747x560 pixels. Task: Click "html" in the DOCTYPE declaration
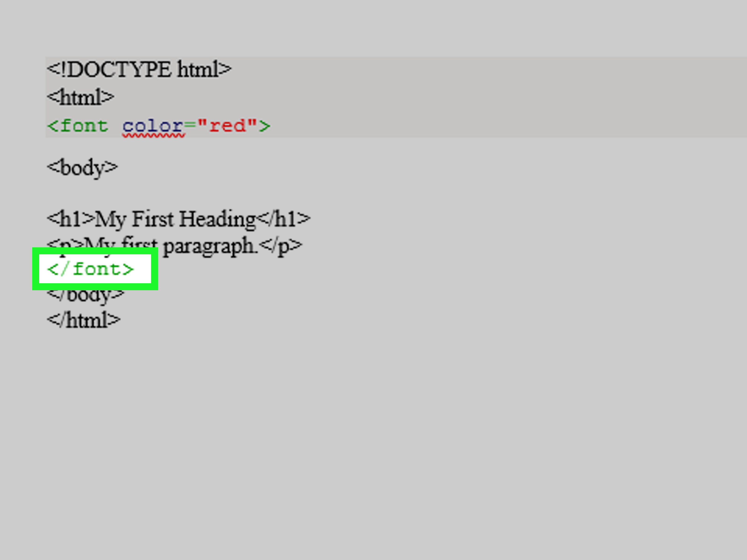click(x=197, y=70)
